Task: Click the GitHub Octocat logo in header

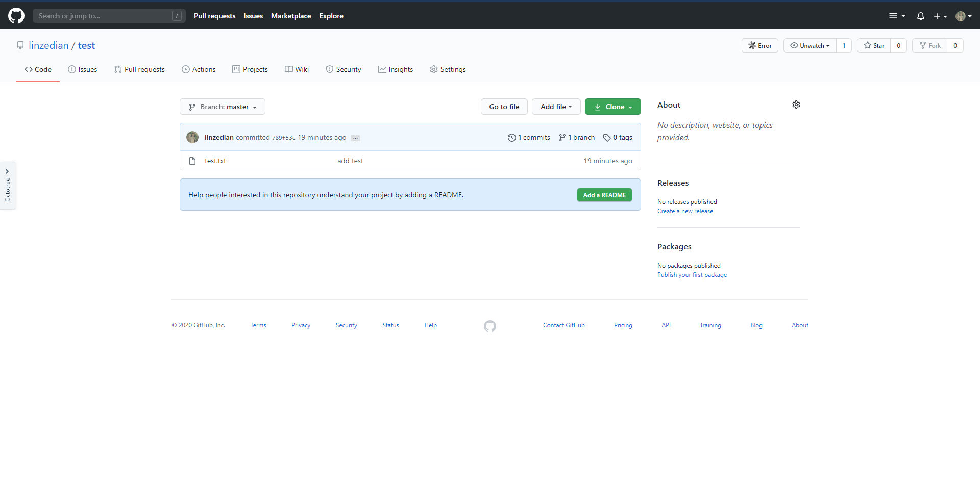Action: pos(16,16)
